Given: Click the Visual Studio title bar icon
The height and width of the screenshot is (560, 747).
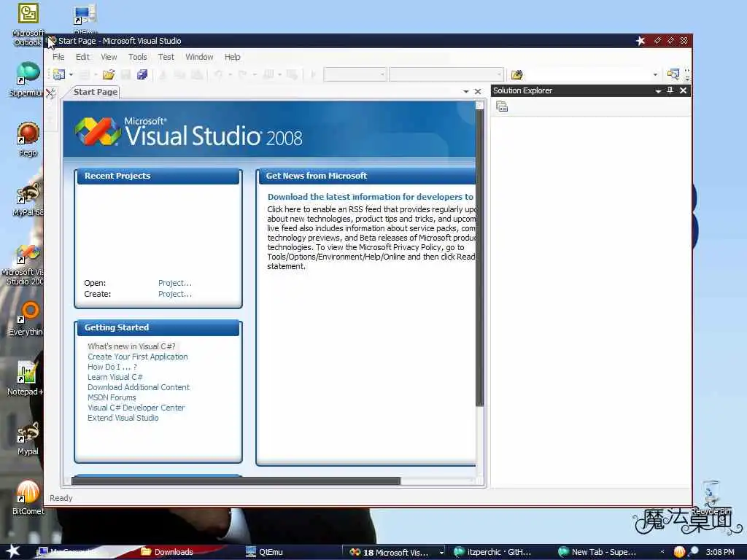Looking at the screenshot, I should pos(52,41).
